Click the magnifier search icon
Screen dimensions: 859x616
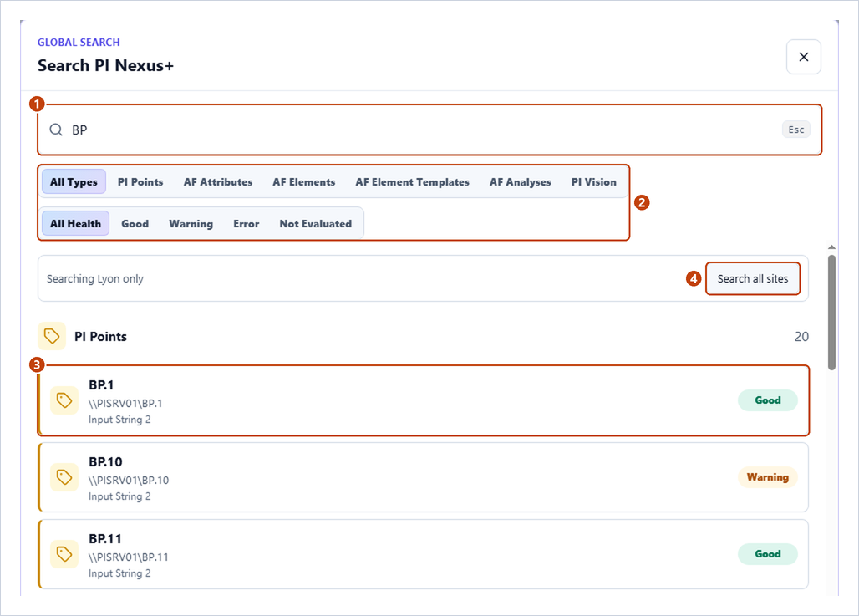coord(56,130)
